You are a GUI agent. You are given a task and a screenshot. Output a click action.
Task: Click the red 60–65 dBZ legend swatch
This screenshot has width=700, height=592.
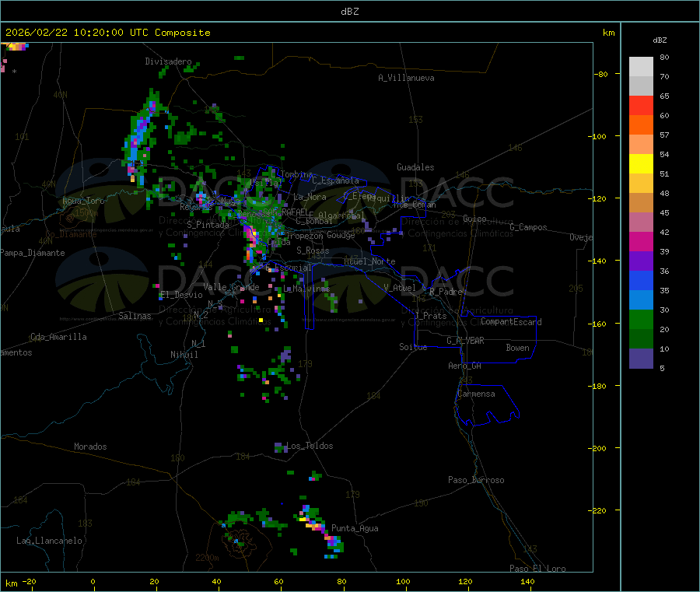coord(641,105)
